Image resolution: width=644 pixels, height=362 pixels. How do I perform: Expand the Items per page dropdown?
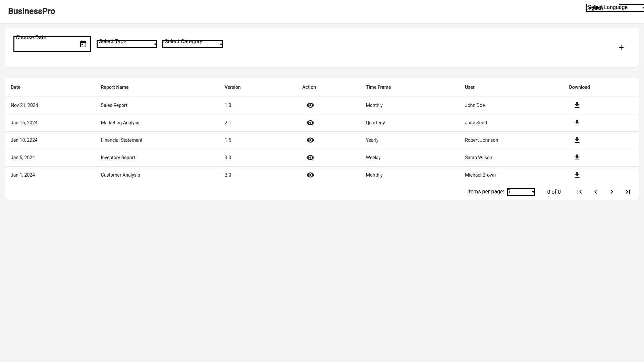[521, 192]
